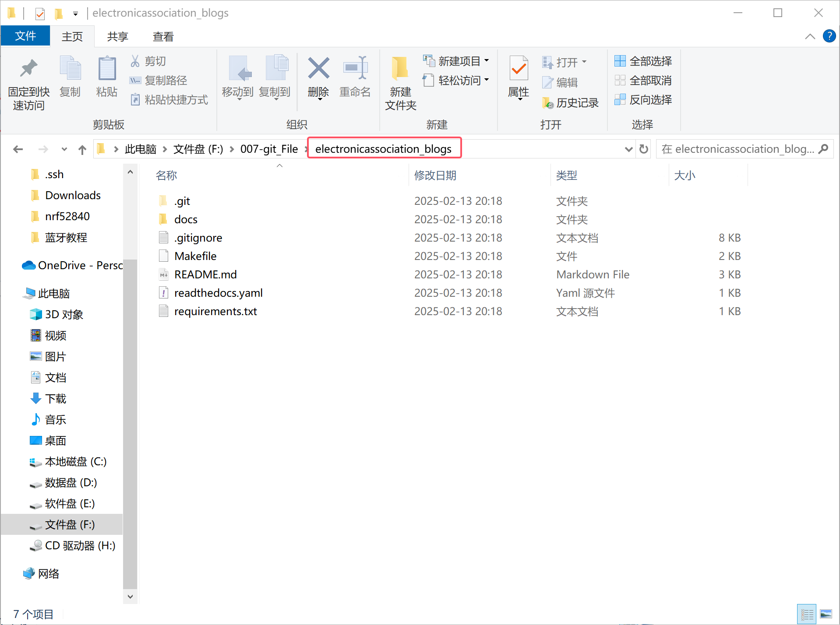Click Select All (全部选择)
Image resolution: width=840 pixels, height=625 pixels.
pos(643,61)
